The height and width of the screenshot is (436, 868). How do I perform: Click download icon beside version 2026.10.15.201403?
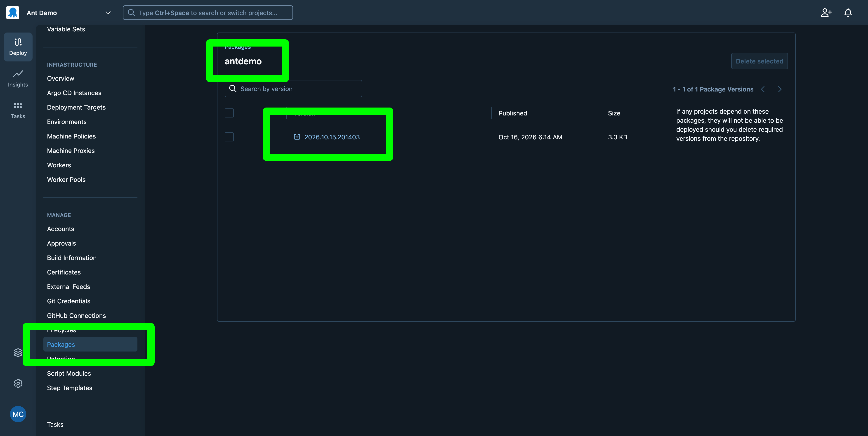coord(297,137)
